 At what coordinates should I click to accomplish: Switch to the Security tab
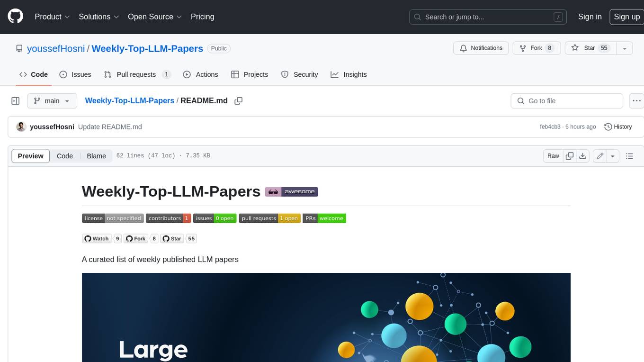pos(299,74)
